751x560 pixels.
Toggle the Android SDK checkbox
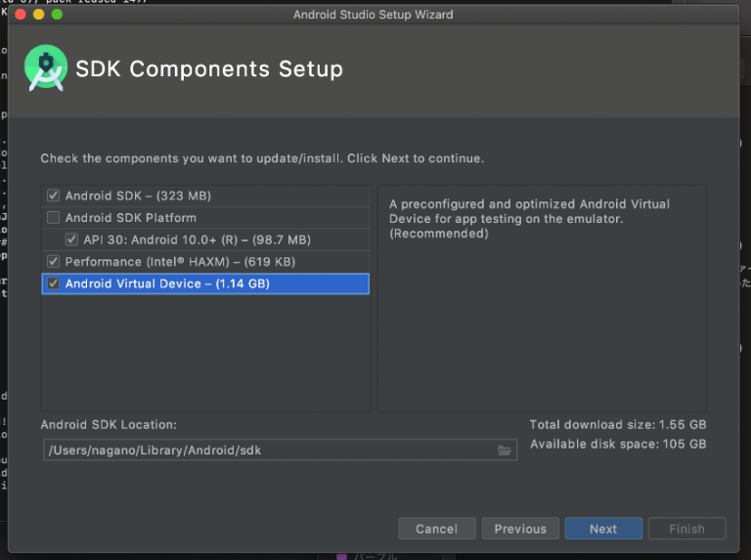click(53, 195)
